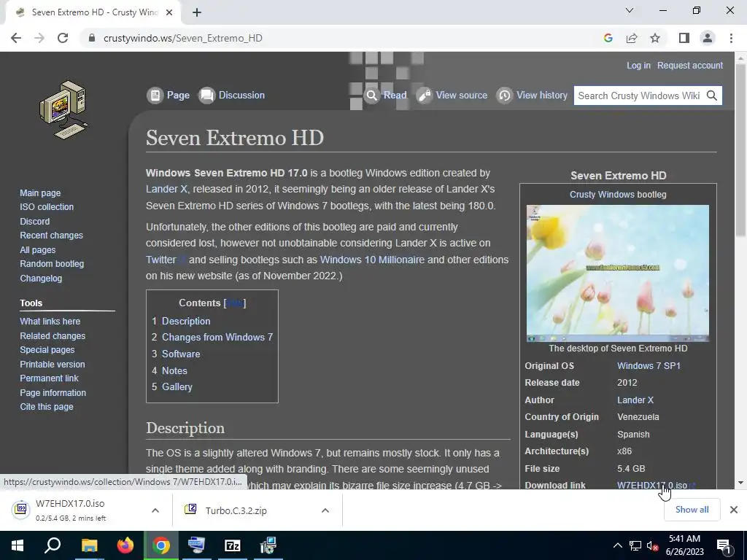Follow the Lander X link in intro
The width and height of the screenshot is (747, 560).
click(x=166, y=189)
